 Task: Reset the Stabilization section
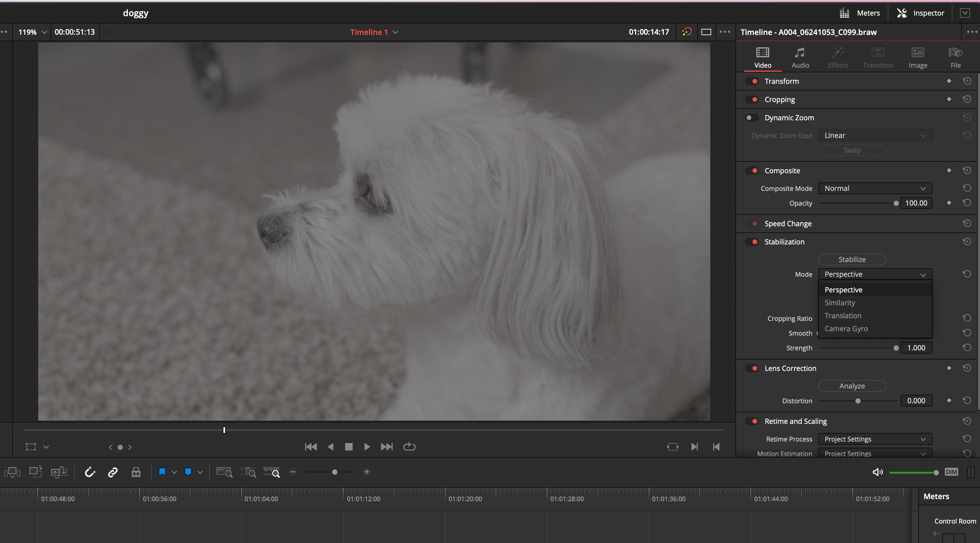[x=967, y=241]
